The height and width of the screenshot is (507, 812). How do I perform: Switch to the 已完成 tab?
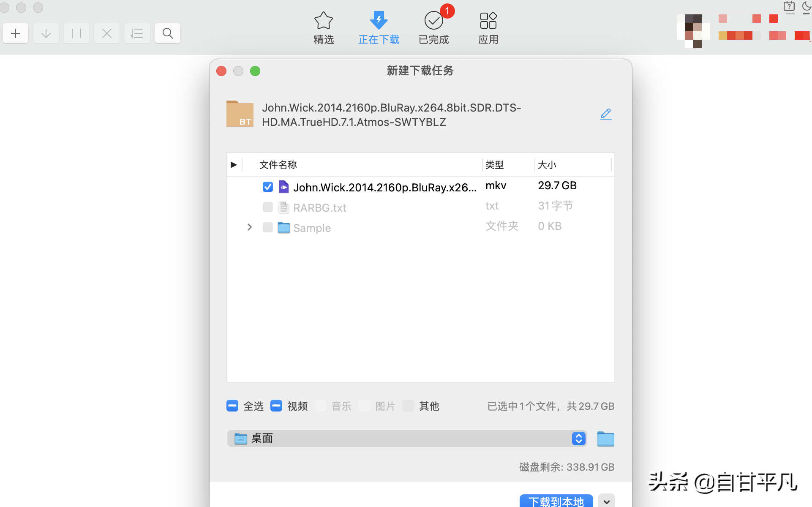point(433,28)
